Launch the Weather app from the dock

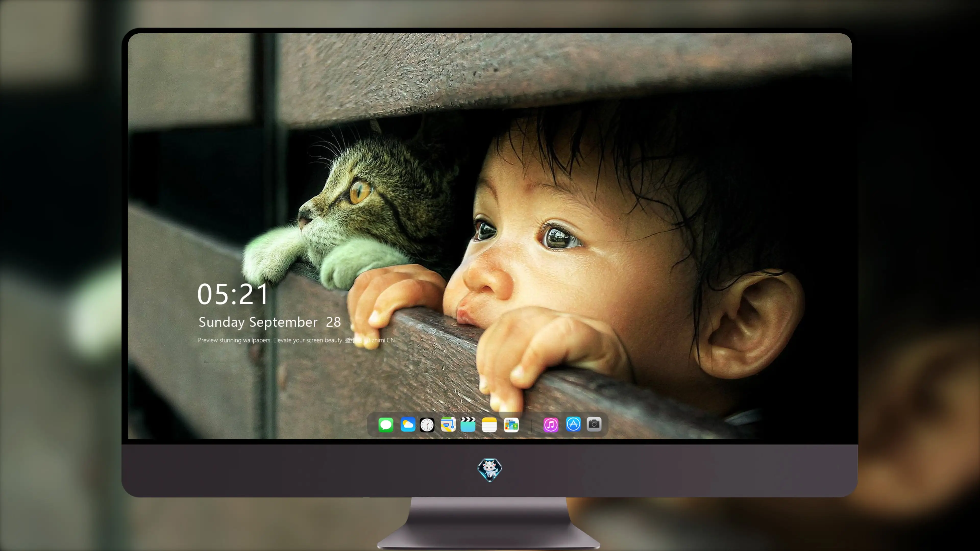[408, 424]
